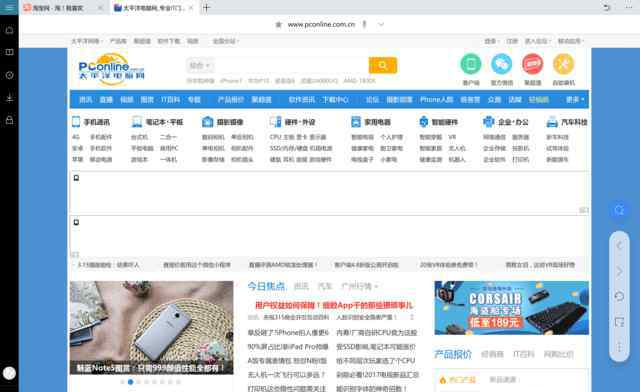The image size is (640, 392).
Task: Click the smart hardware icon beside 智能硬件
Action: click(424, 122)
